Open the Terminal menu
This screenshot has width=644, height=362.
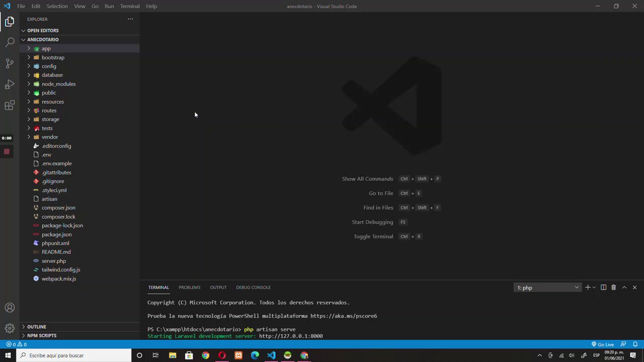(x=130, y=6)
